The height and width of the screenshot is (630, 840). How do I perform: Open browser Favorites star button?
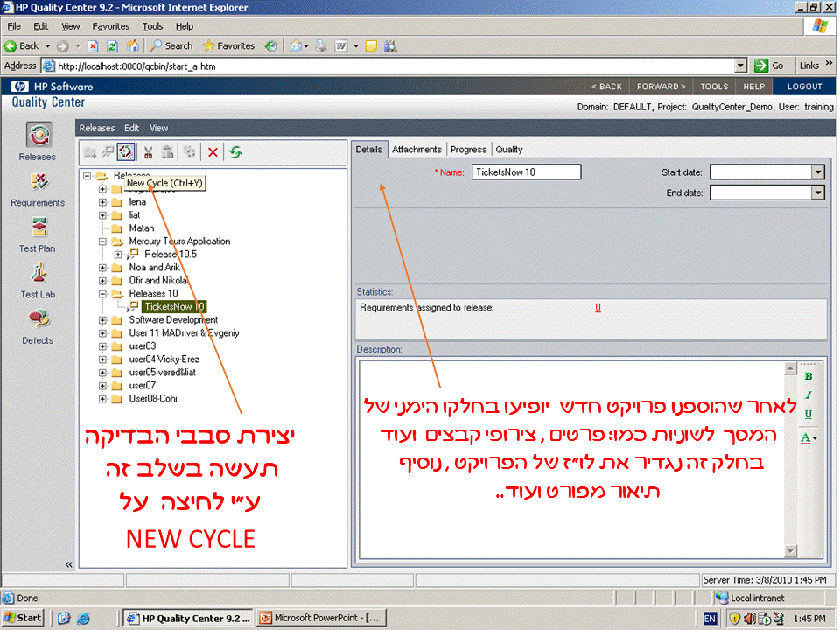coord(229,46)
